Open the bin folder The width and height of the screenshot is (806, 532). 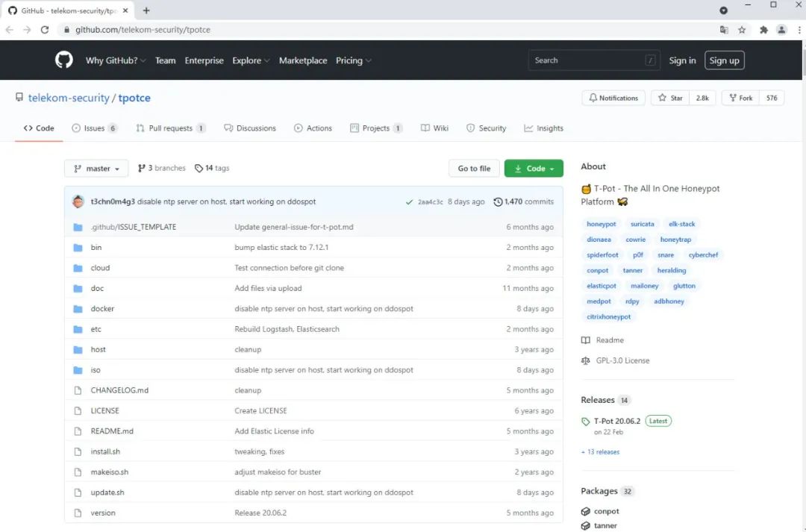click(96, 247)
